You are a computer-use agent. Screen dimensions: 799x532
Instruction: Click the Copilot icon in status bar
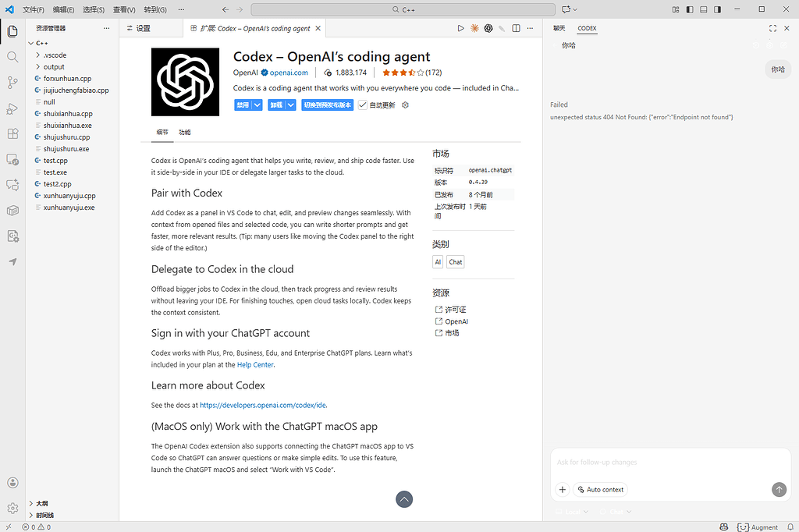(723, 527)
